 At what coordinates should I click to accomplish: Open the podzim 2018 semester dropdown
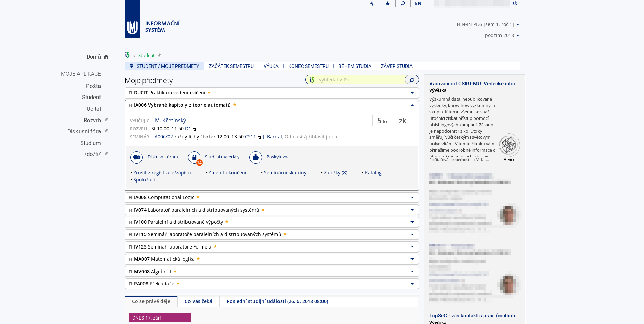click(502, 35)
